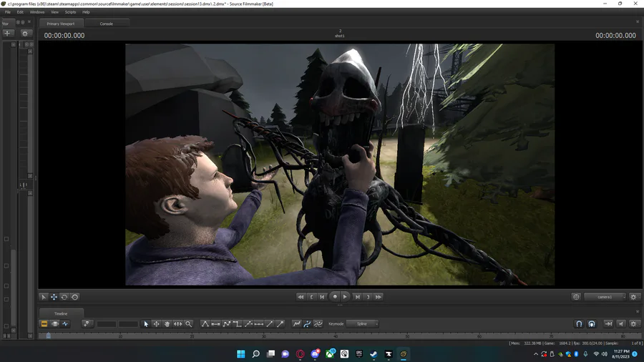This screenshot has width=644, height=362.
Task: Set flat tangent handles icon
Action: [x=215, y=324]
